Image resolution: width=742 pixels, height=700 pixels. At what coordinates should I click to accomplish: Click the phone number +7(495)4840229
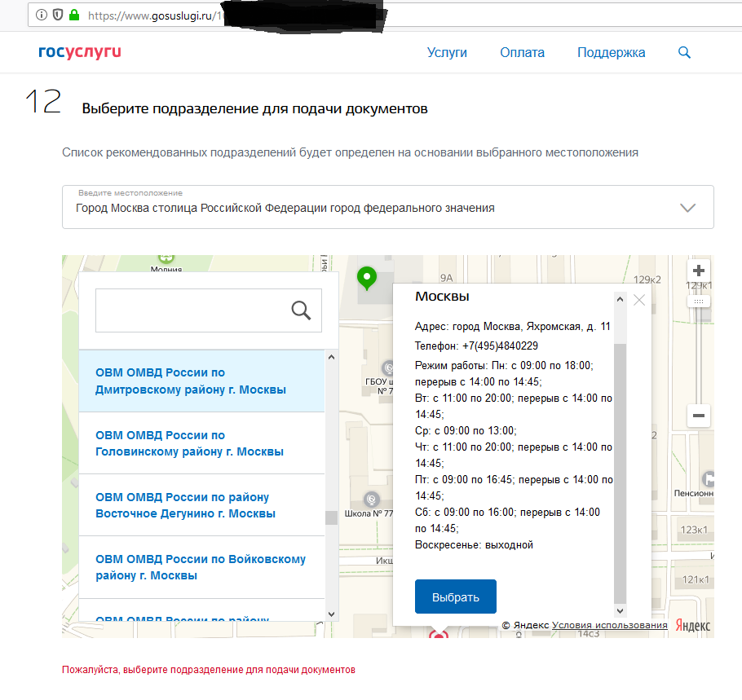[500, 346]
